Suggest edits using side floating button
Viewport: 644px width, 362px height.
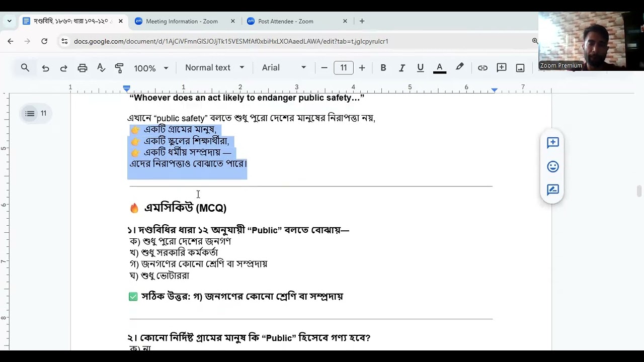(552, 190)
